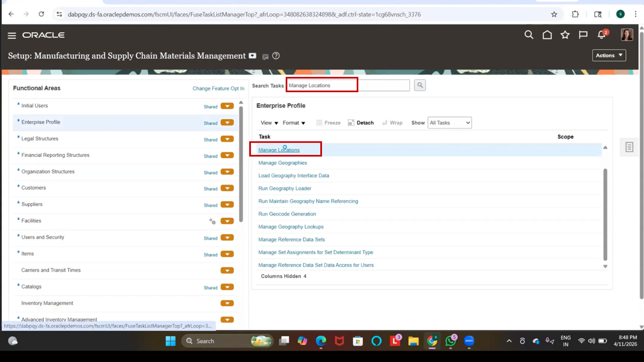The width and height of the screenshot is (644, 362).
Task: Click the task list vertical scrollbar
Action: pyautogui.click(x=605, y=215)
